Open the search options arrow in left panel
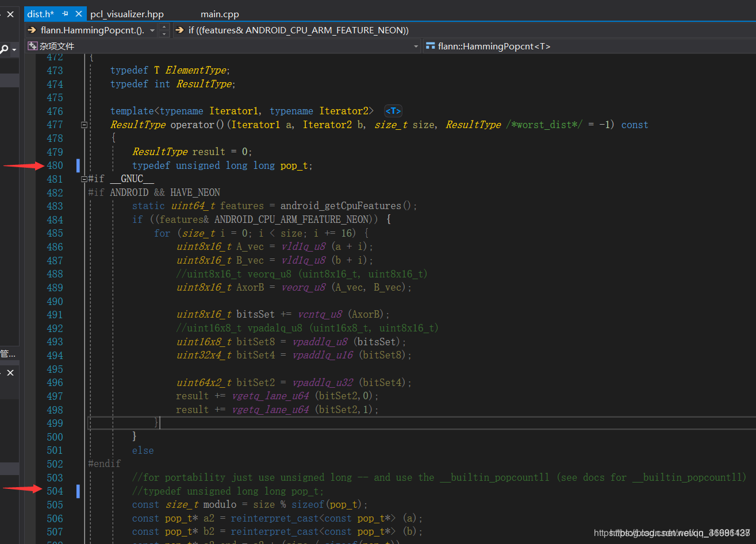Screen dimensions: 756x544 click(x=14, y=51)
